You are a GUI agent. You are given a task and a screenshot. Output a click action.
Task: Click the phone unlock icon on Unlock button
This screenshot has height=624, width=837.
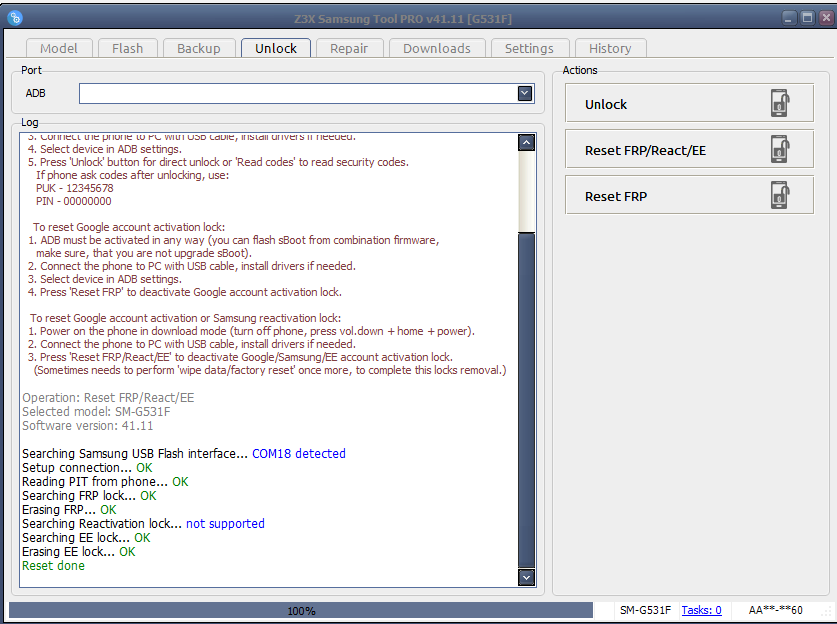tap(780, 103)
